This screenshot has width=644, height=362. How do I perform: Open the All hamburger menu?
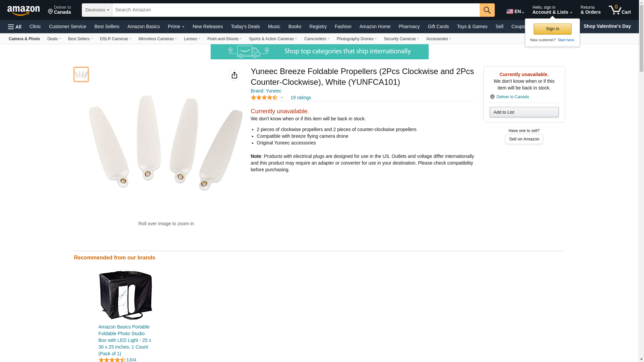click(15, 27)
